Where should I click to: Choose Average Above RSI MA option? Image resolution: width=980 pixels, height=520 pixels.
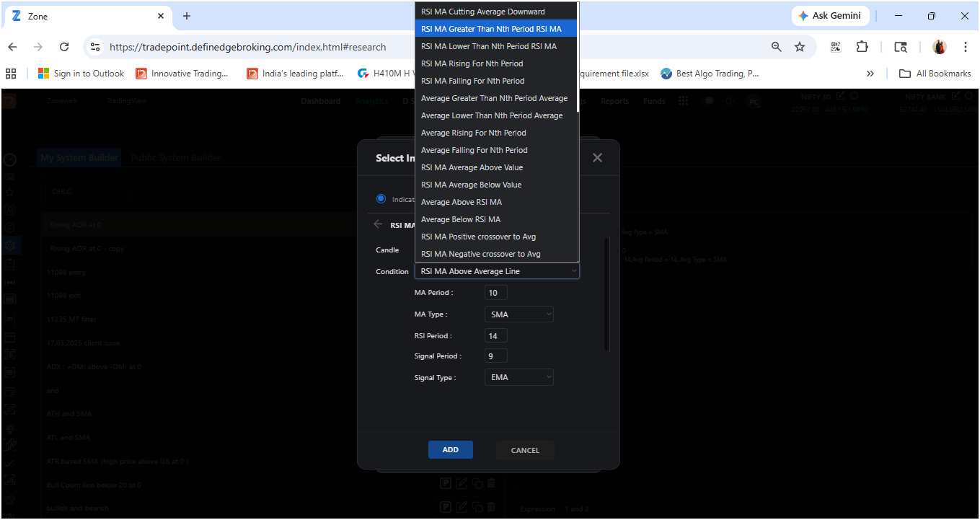pos(497,202)
